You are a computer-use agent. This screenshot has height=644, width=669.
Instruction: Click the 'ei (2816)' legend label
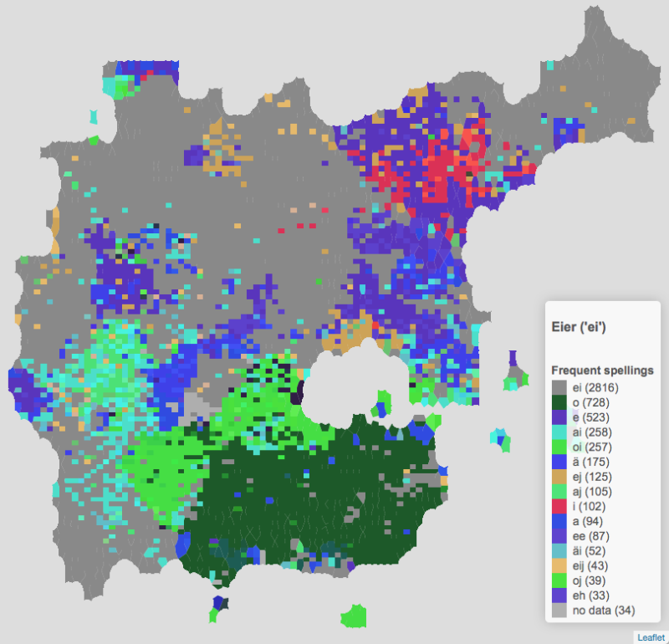point(595,387)
